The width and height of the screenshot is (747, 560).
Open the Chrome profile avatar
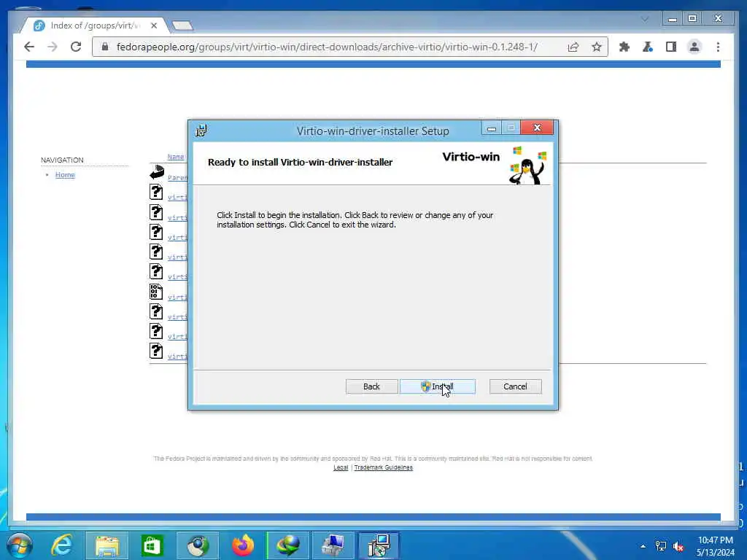[x=694, y=47]
